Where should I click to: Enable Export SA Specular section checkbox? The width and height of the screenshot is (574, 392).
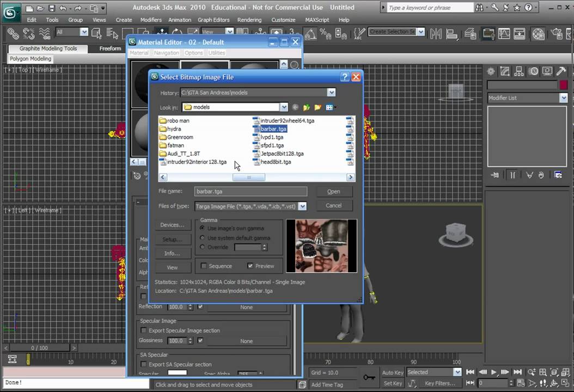pyautogui.click(x=144, y=364)
